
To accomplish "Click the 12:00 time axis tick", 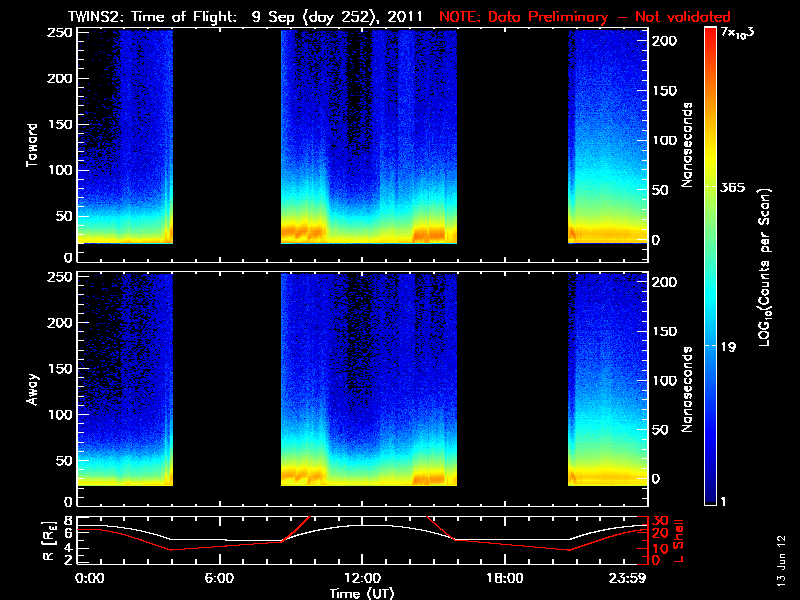I will [x=362, y=578].
